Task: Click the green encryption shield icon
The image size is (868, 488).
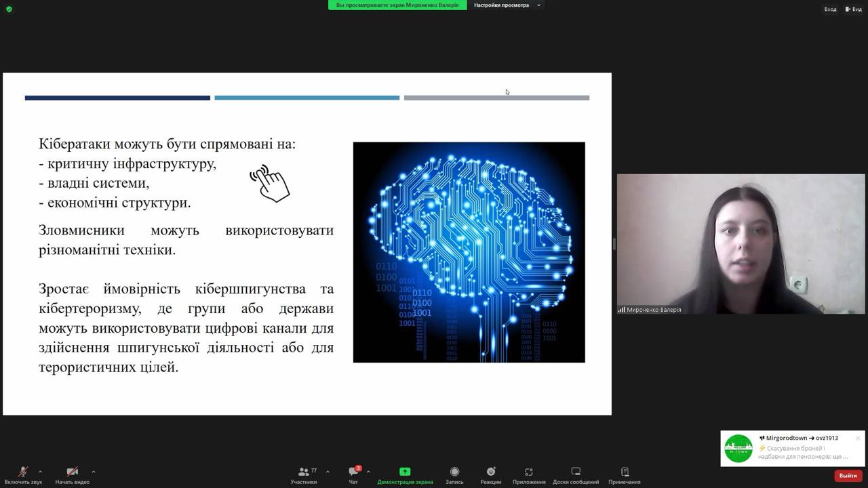Action: (x=9, y=9)
